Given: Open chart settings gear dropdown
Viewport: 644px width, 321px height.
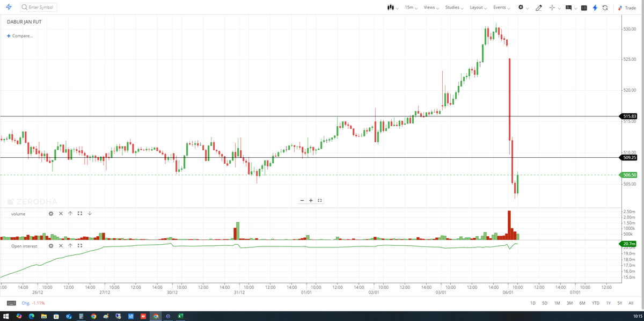Looking at the screenshot, I should pyautogui.click(x=523, y=8).
